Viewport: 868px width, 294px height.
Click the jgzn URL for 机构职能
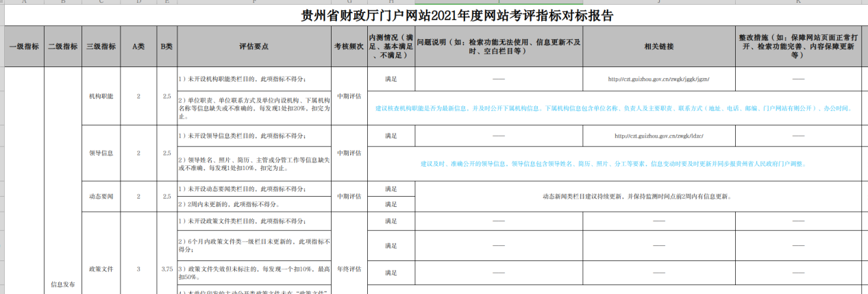pyautogui.click(x=658, y=79)
